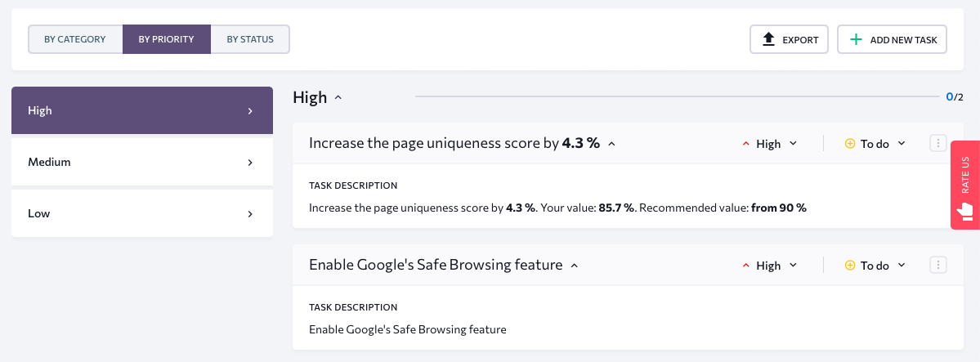This screenshot has height=362, width=980.
Task: Collapse the High section heading
Action: coord(338,97)
